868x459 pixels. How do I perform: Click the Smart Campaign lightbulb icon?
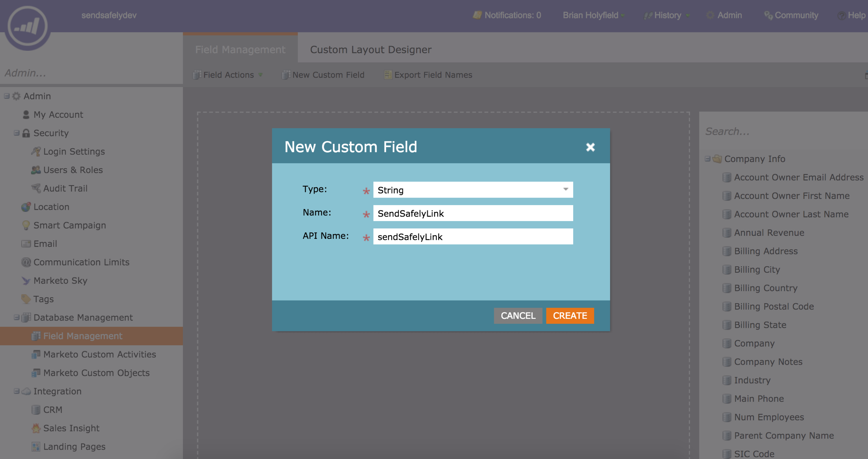26,226
